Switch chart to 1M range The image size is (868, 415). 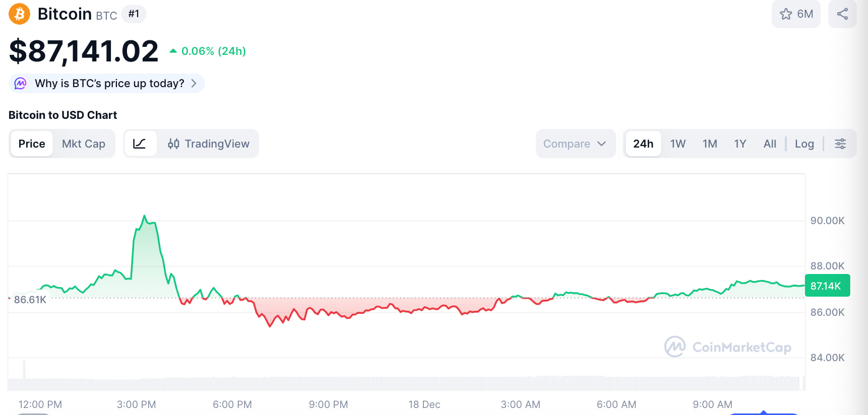pos(710,144)
